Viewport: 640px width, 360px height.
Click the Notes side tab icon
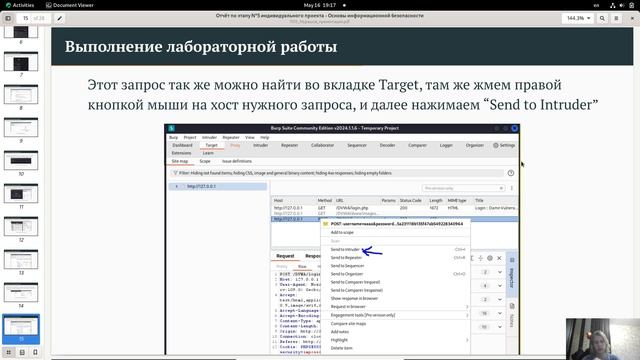512,306
